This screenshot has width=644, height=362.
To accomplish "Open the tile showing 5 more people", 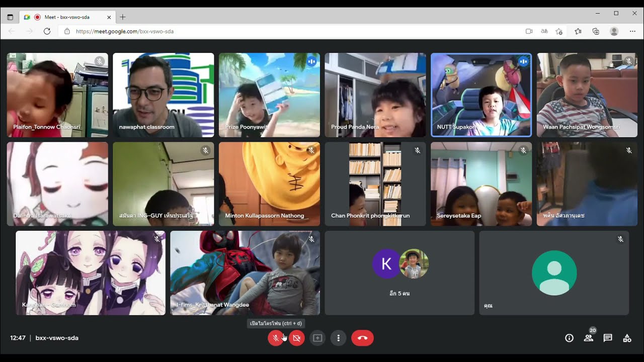I will point(399,273).
